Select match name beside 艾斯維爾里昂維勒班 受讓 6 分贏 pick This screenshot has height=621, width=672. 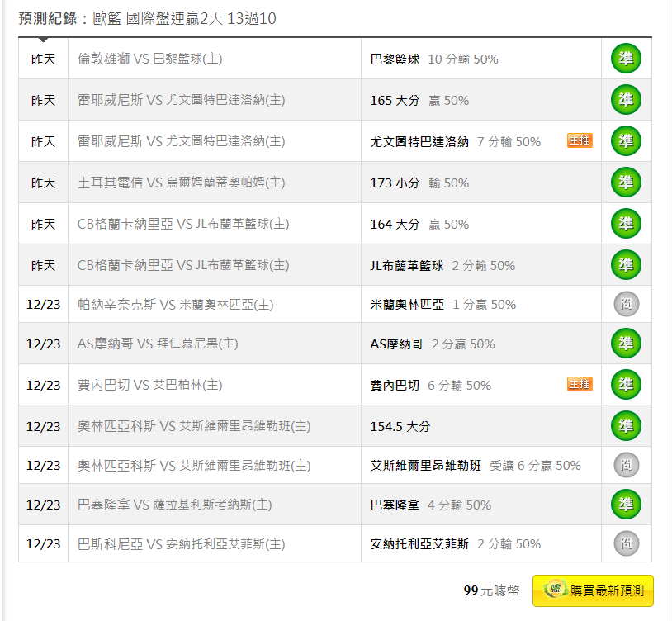pos(194,466)
